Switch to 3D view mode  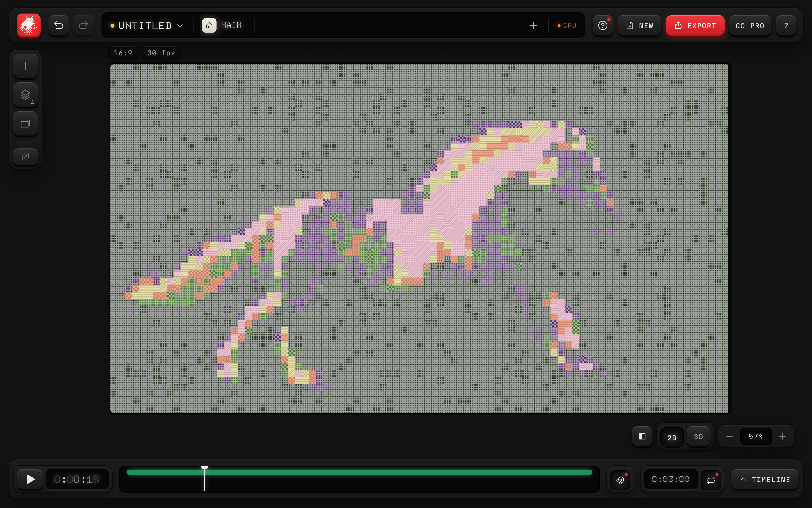point(698,437)
